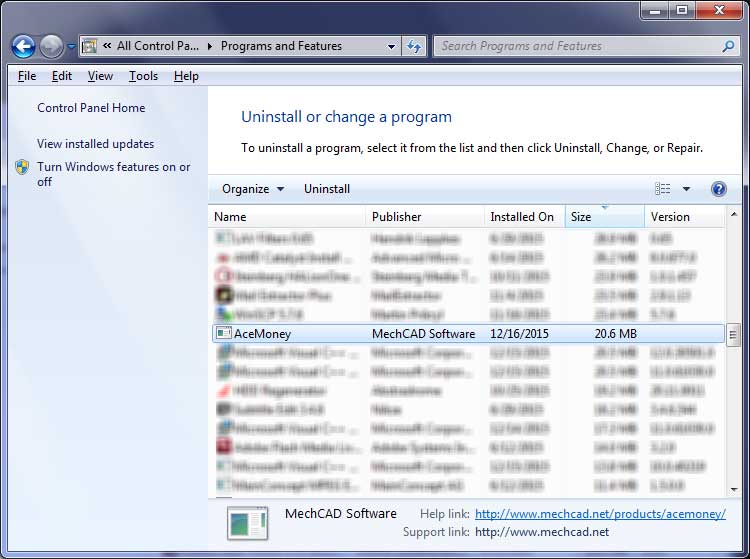Open the View menu
The height and width of the screenshot is (559, 750).
point(100,76)
